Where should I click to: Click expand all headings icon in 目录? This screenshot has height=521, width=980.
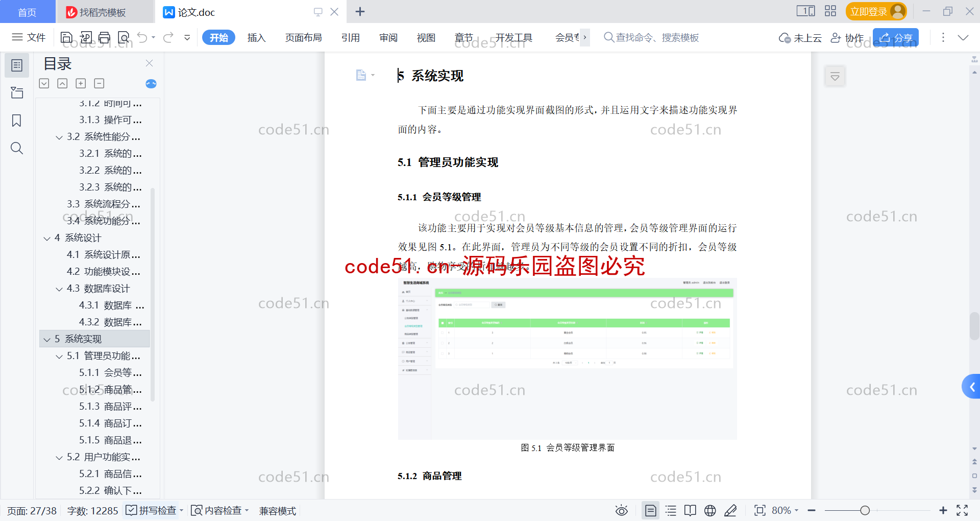pyautogui.click(x=44, y=83)
